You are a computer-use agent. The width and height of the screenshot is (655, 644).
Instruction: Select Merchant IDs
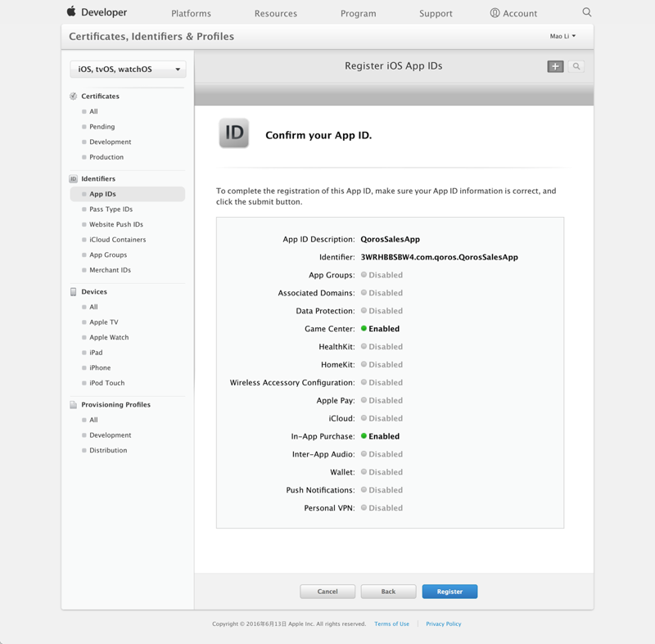(110, 270)
